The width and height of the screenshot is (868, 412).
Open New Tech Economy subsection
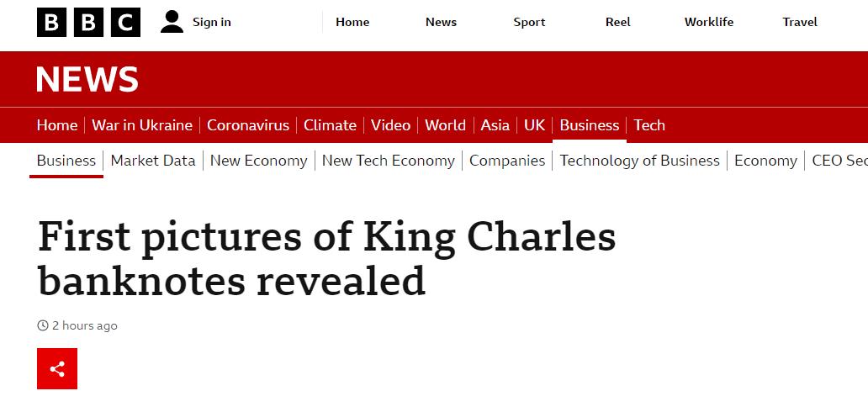(388, 161)
